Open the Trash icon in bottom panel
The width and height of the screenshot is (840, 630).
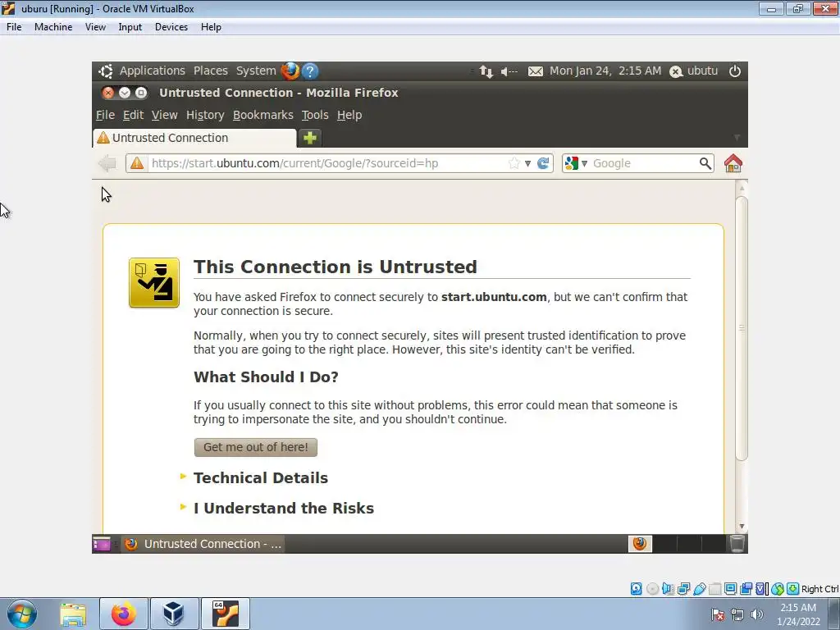coord(737,544)
